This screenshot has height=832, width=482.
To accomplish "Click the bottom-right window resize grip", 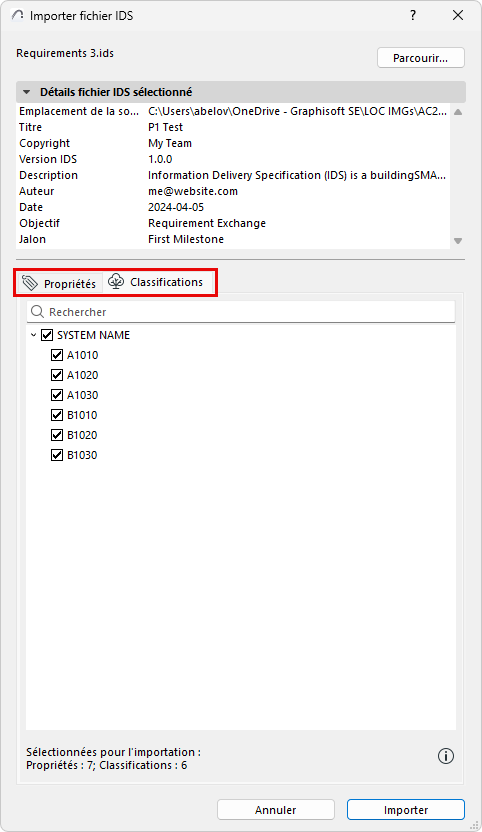I will [474, 825].
